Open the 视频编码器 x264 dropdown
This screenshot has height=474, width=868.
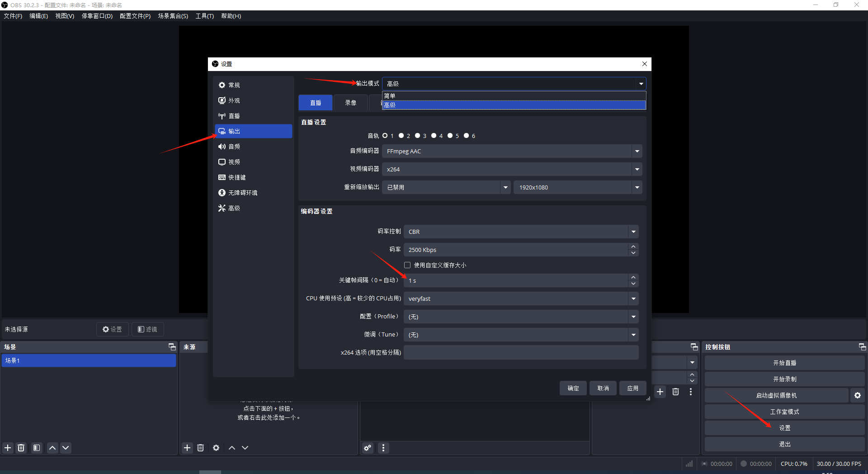coord(512,169)
